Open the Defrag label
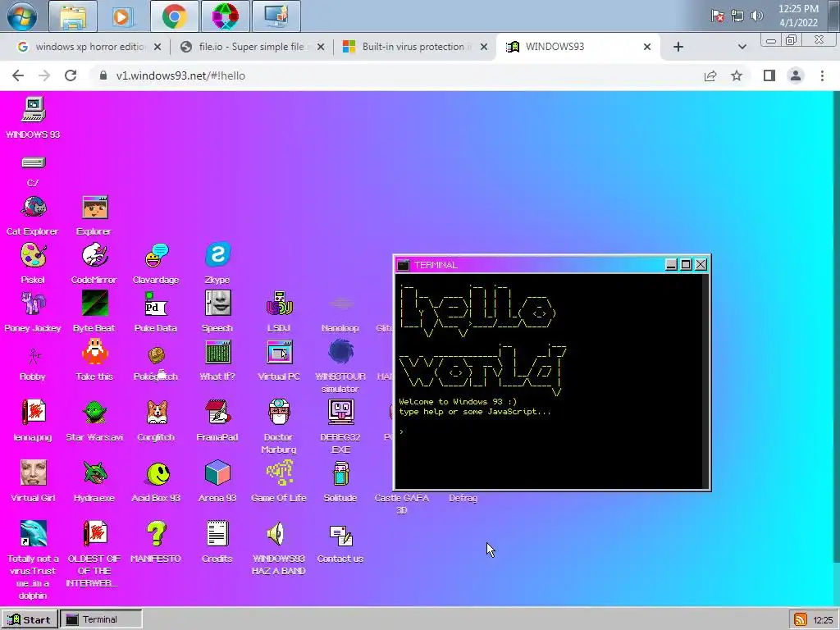Screen dimensions: 840x630 463,498
